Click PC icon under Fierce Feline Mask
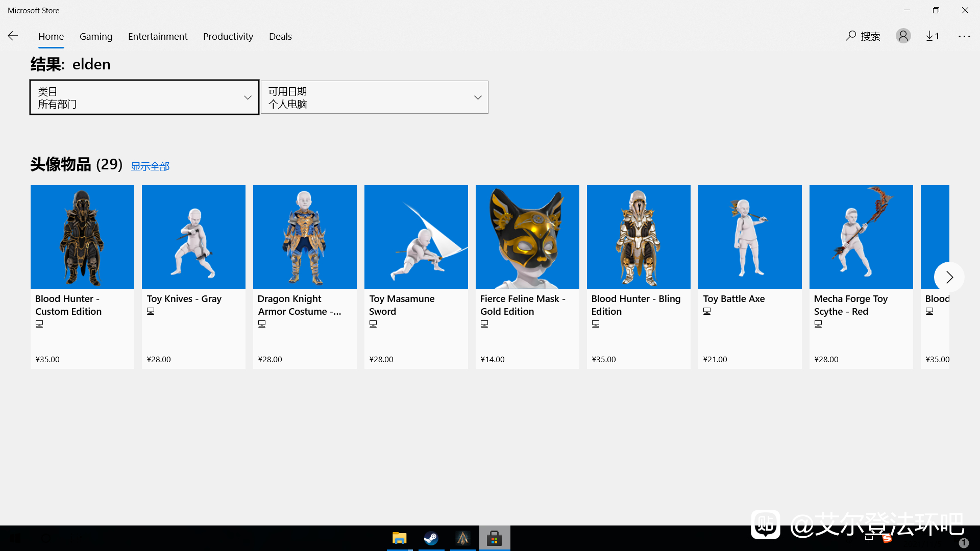Screen dimensions: 980x551 pyautogui.click(x=484, y=324)
